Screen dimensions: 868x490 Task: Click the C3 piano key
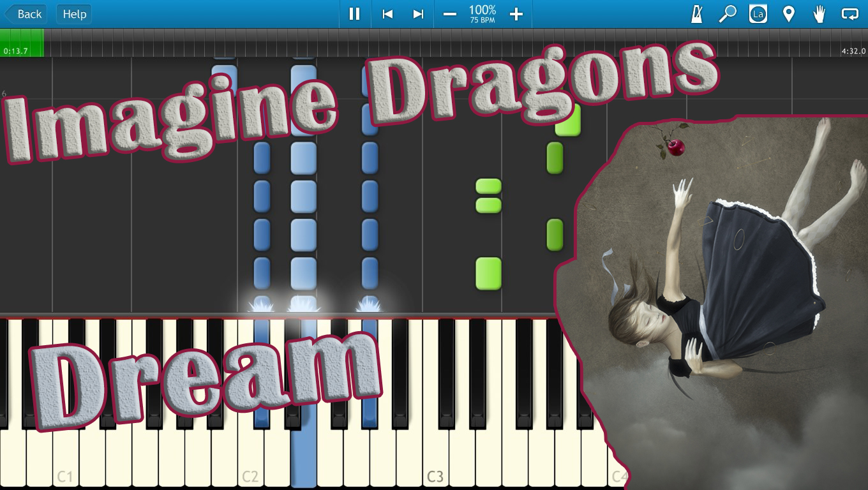point(435,403)
